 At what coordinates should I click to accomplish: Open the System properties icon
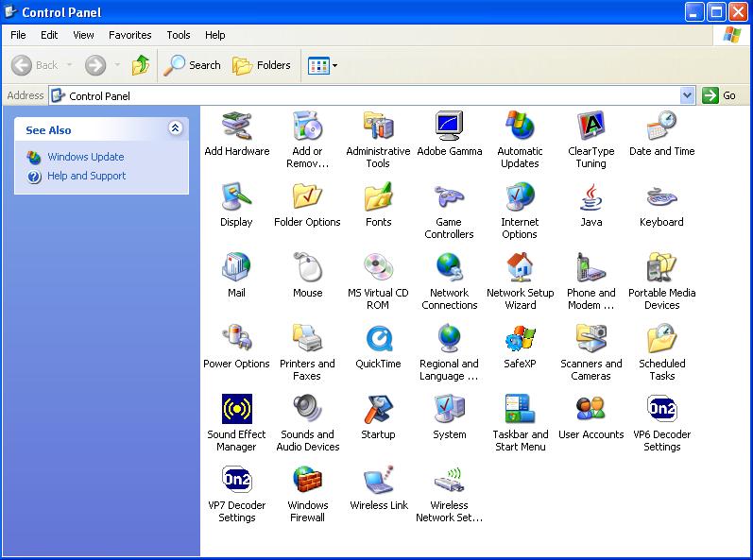(x=449, y=409)
